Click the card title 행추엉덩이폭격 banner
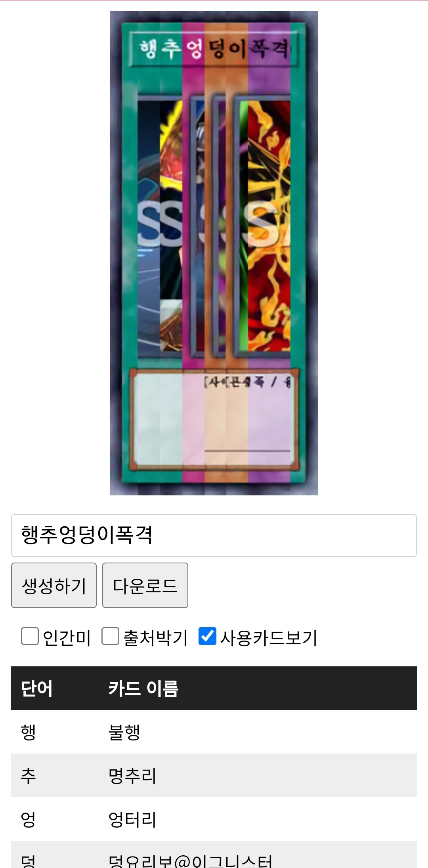This screenshot has width=428, height=868. [x=214, y=49]
